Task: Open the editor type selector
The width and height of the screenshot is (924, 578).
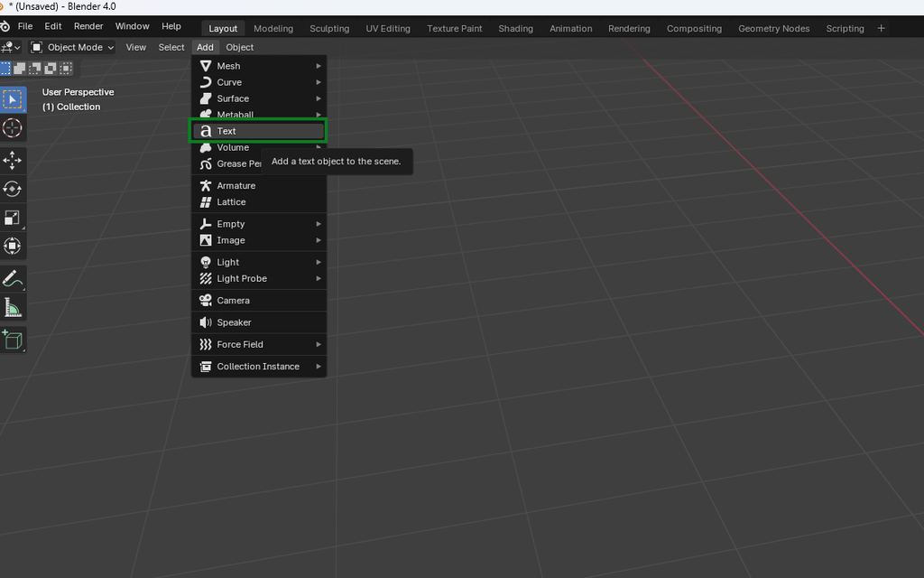Action: 9,47
